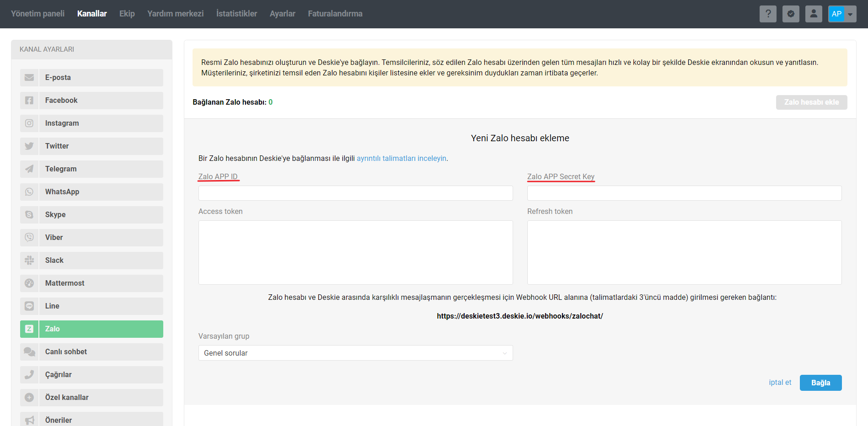Select the Viber channel

pos(91,238)
